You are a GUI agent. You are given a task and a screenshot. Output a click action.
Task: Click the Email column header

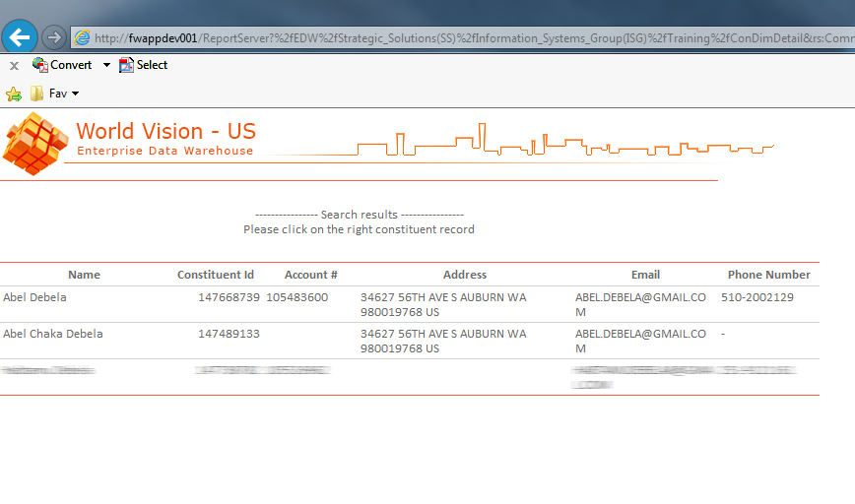[645, 275]
